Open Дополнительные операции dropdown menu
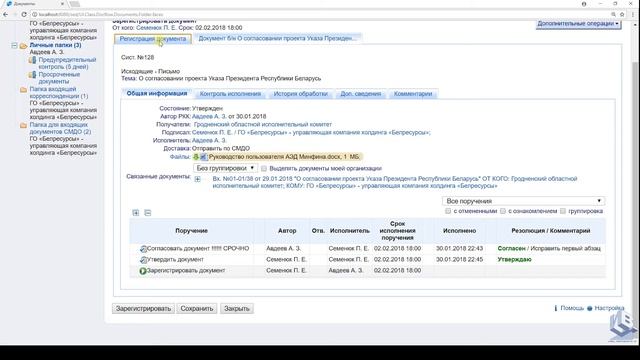640x360 pixels. pos(578,24)
